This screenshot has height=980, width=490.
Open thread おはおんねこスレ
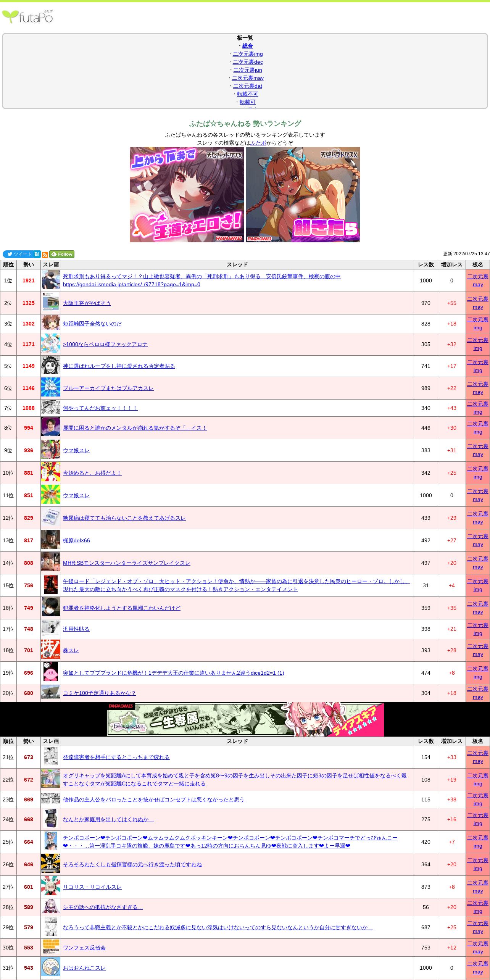click(84, 968)
